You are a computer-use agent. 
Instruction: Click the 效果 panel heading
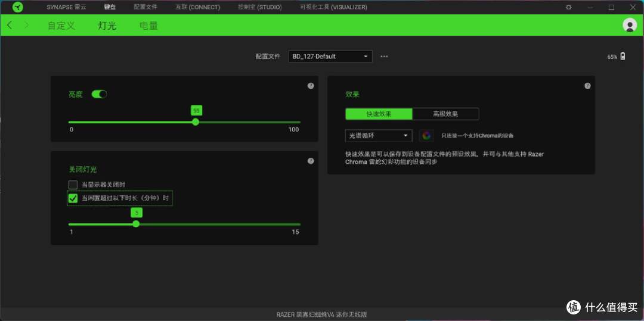pos(352,94)
